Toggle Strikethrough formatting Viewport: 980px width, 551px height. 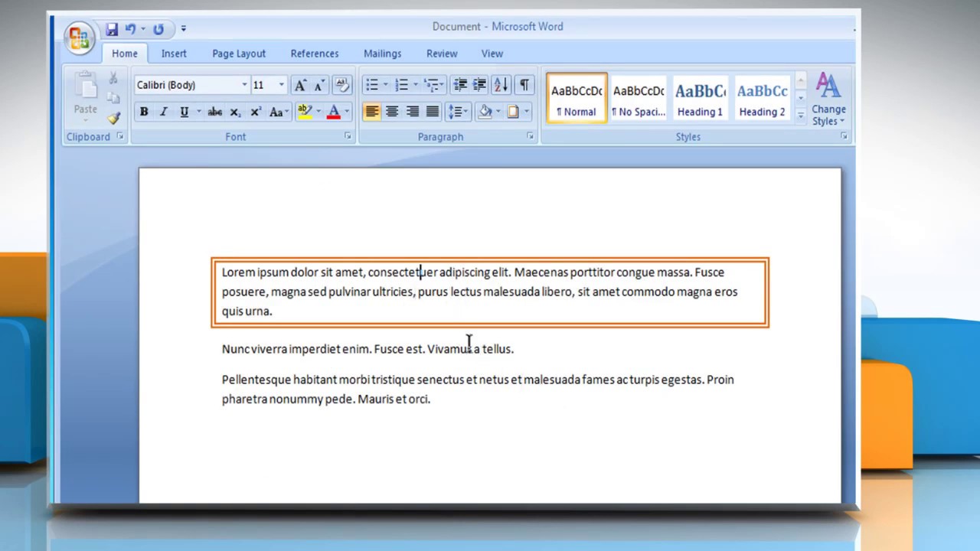click(215, 112)
